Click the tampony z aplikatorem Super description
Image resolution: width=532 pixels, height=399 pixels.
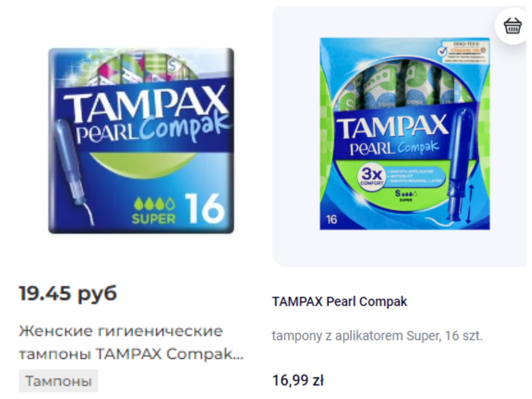(377, 335)
